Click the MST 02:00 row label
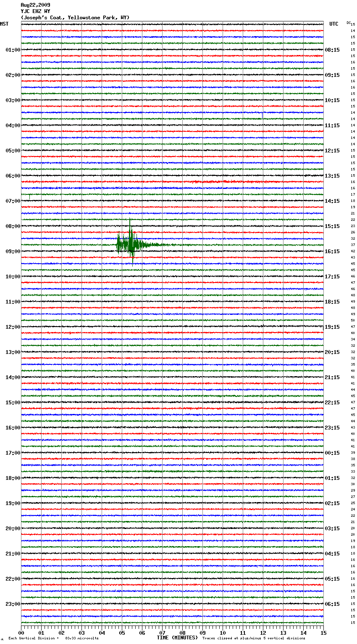The height and width of the screenshot is (644, 357). click(x=13, y=75)
